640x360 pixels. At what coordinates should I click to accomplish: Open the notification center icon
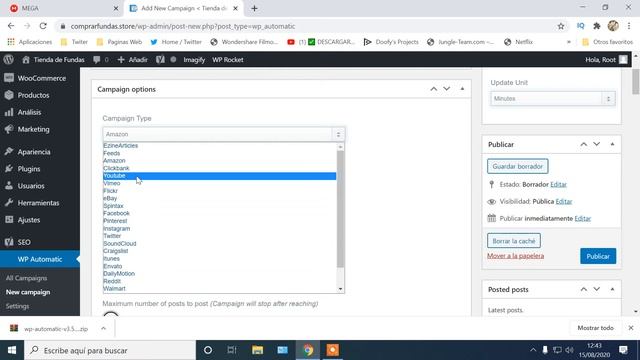pyautogui.click(x=623, y=350)
